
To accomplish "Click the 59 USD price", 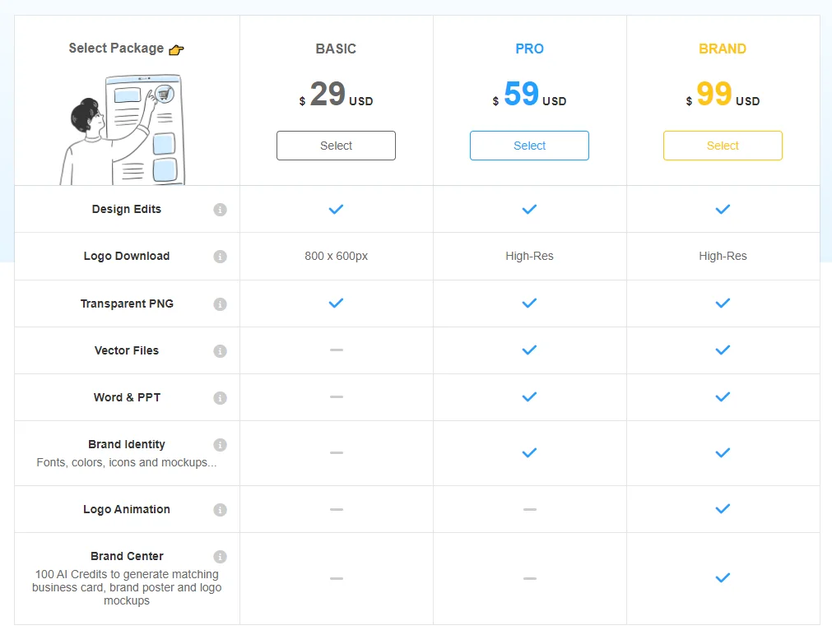I will click(x=529, y=95).
